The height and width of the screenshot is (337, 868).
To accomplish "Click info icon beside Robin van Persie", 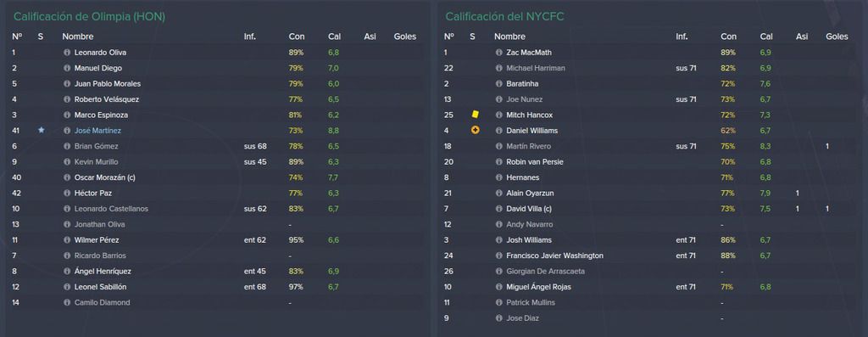I will tap(498, 162).
